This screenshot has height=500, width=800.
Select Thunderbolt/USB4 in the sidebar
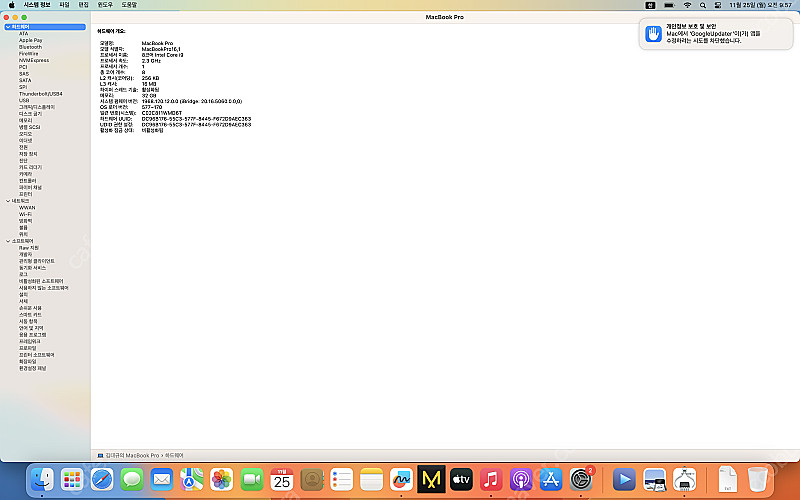41,94
